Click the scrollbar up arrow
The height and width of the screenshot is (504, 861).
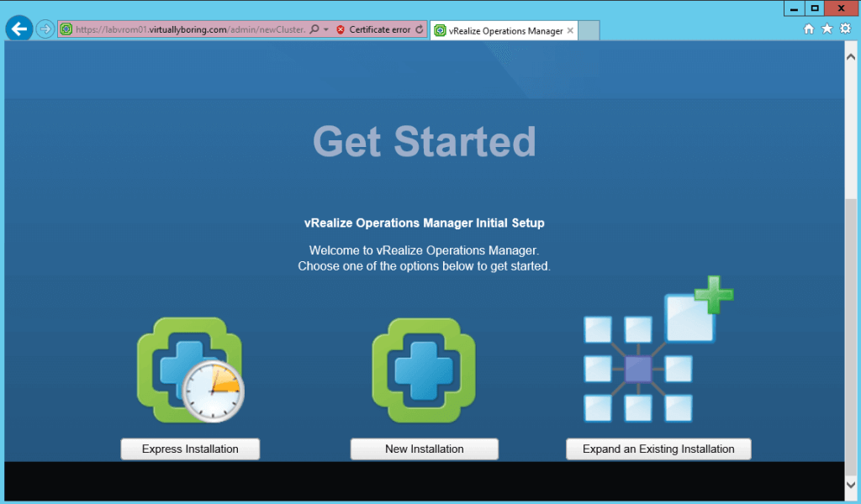pos(851,56)
